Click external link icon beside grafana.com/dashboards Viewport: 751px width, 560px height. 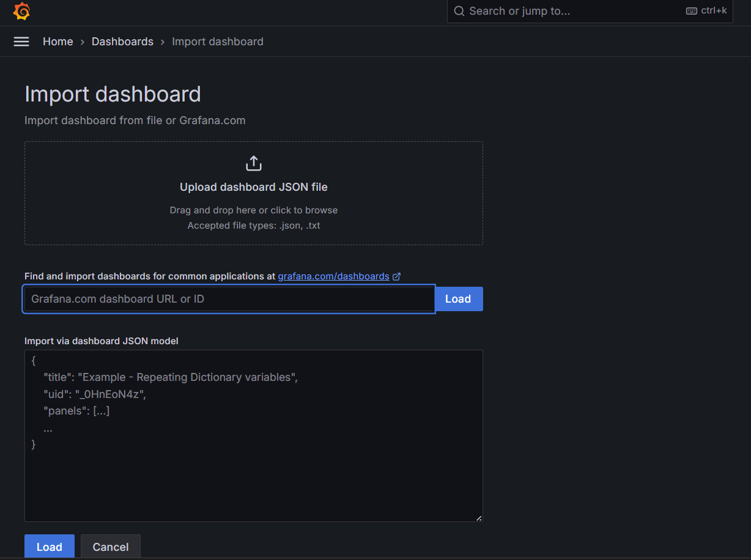[x=396, y=276]
